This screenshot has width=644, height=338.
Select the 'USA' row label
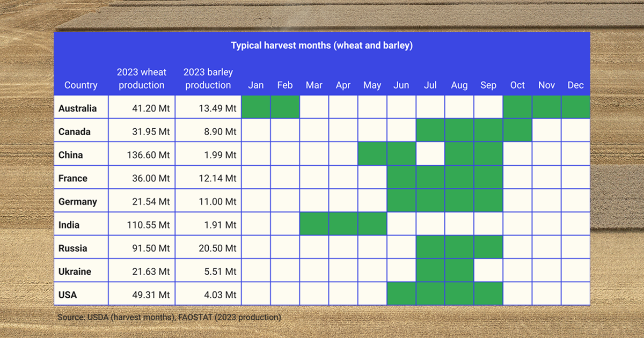[x=68, y=295]
